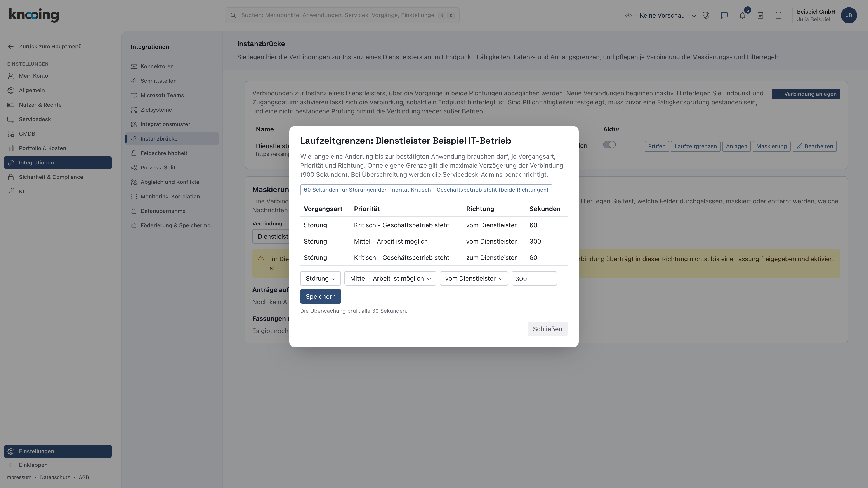Click the knooing logo
Screen dimensions: 868x488
(x=34, y=15)
